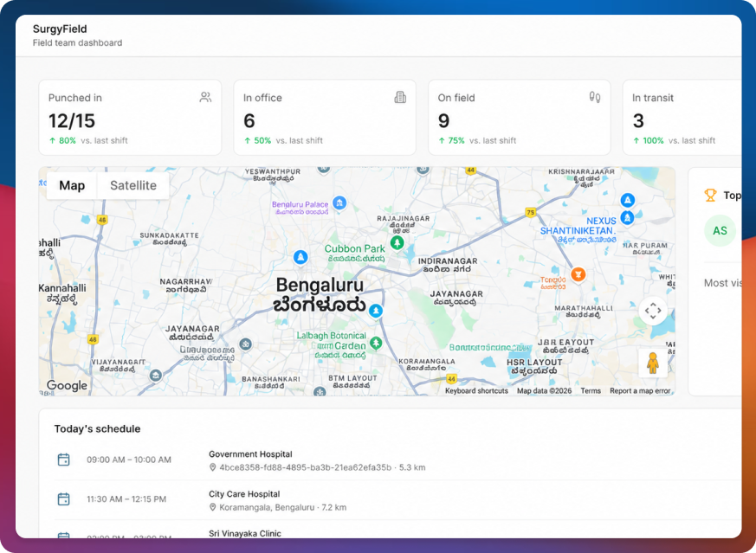Open Keyboard shortcuts on map

click(476, 390)
